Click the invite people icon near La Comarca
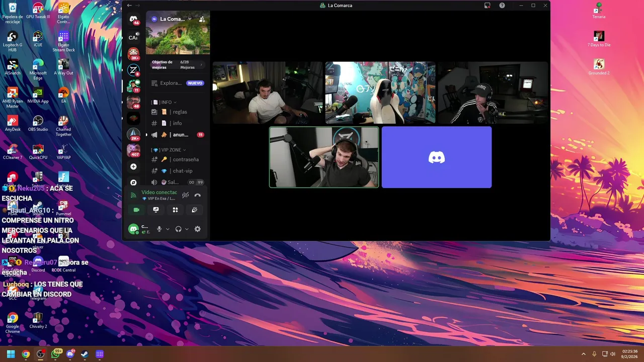 [x=202, y=19]
